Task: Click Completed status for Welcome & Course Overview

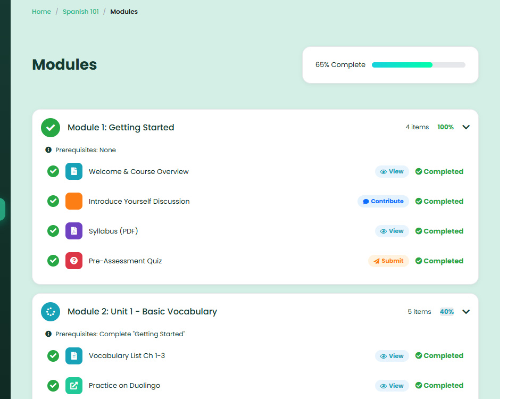Action: (x=439, y=172)
